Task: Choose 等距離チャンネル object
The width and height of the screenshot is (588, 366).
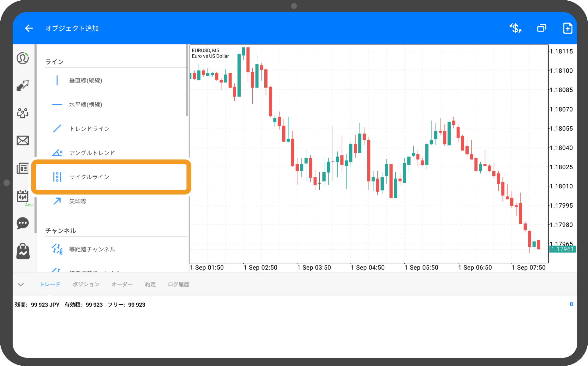Action: tap(92, 249)
